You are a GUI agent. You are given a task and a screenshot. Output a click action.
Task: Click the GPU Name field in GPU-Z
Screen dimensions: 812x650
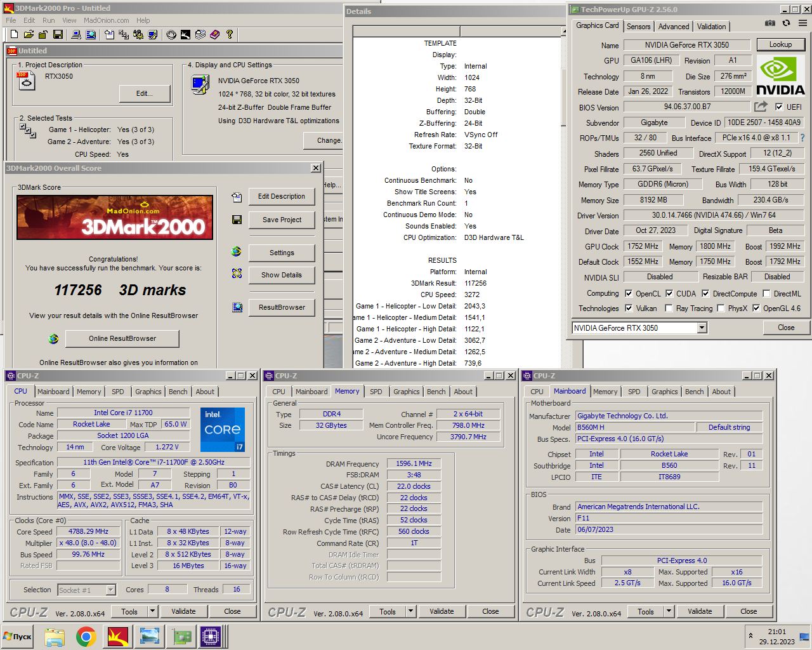(x=687, y=44)
